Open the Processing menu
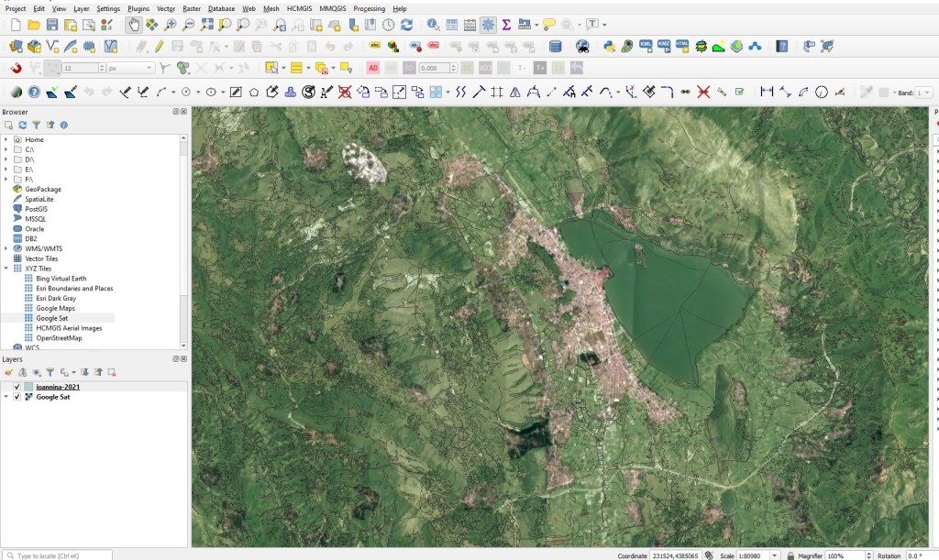 pos(369,8)
